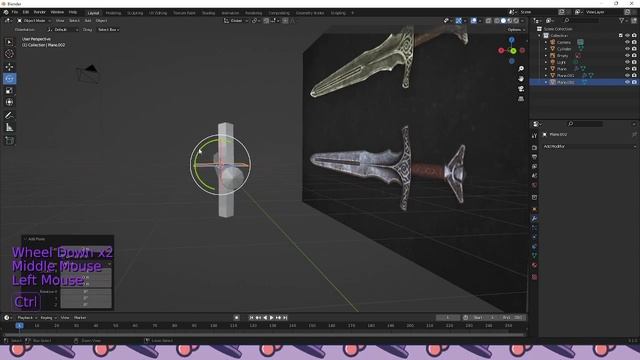Open the Object Data properties tab icon

534,256
